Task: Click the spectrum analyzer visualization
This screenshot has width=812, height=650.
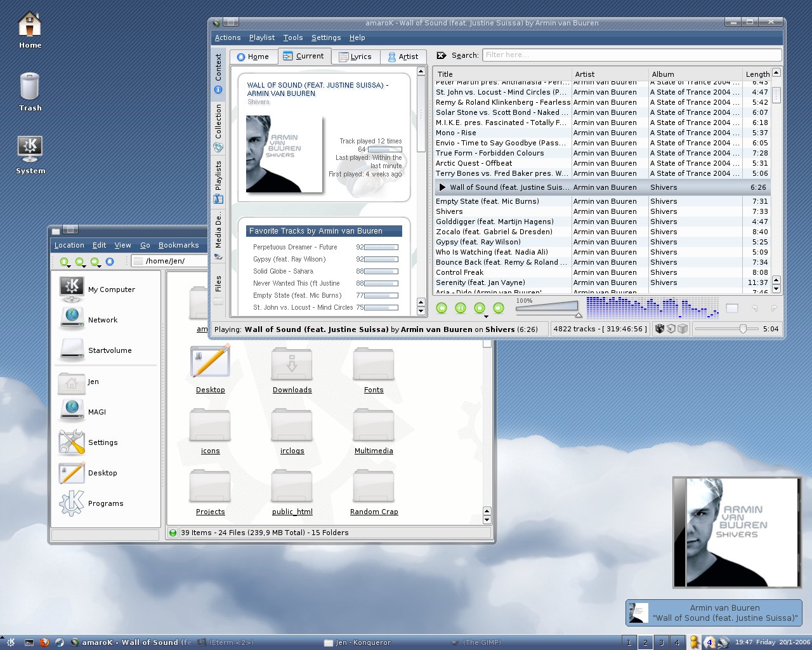Action: click(653, 308)
